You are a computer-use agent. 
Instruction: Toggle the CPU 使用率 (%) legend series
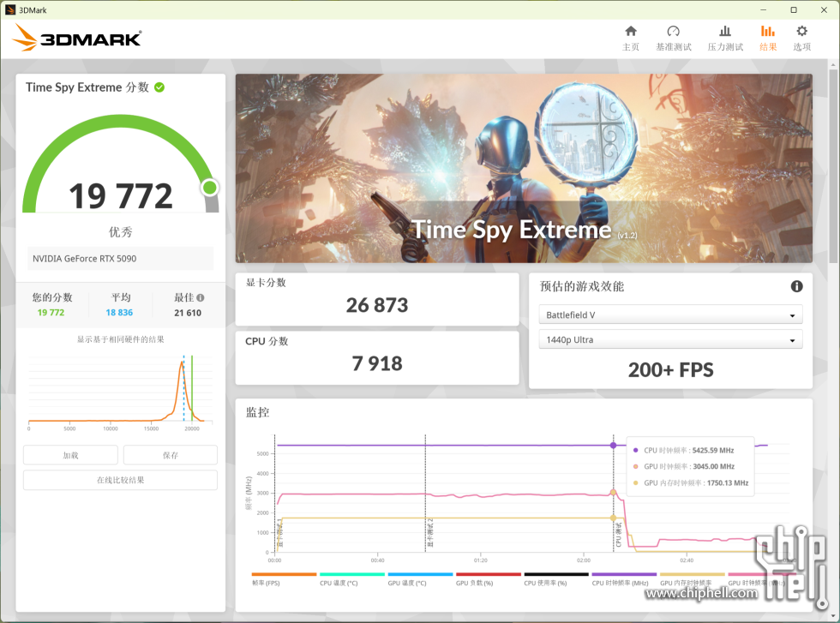556,579
